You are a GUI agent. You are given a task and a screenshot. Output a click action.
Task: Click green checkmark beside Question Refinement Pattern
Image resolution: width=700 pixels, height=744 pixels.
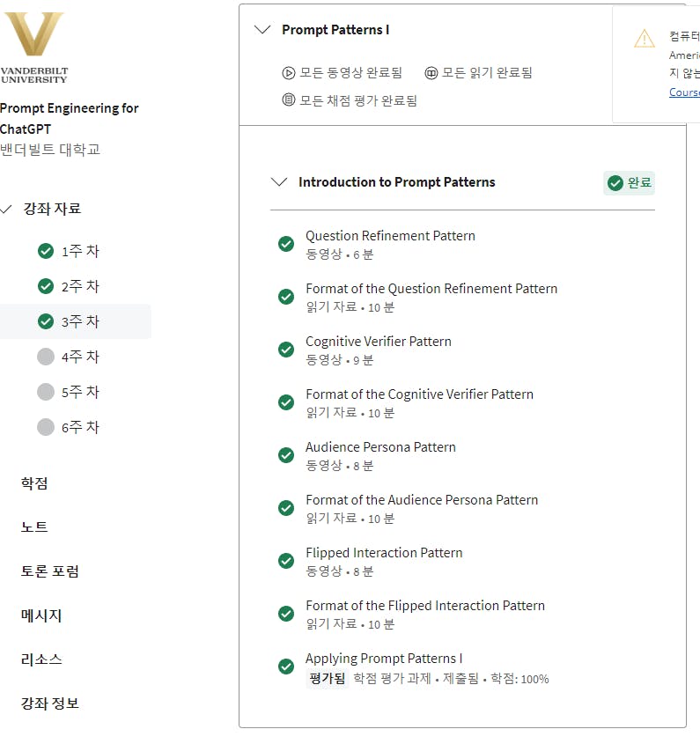(x=286, y=244)
